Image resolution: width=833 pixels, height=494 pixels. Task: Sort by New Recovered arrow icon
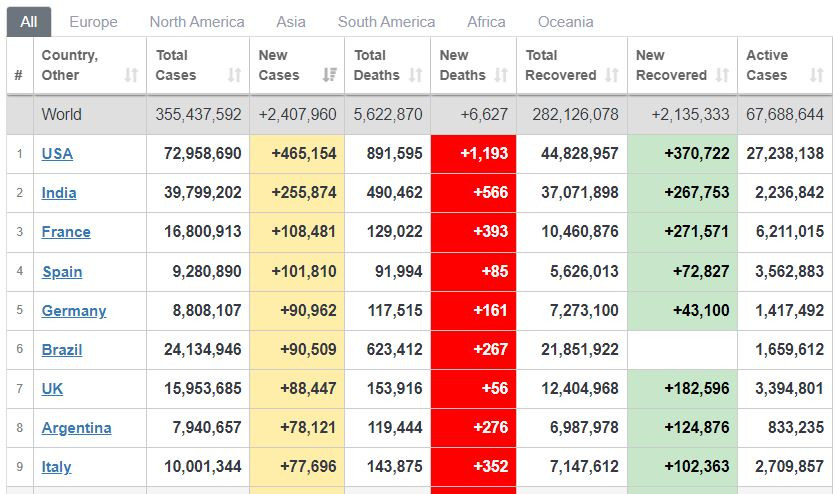pos(722,75)
